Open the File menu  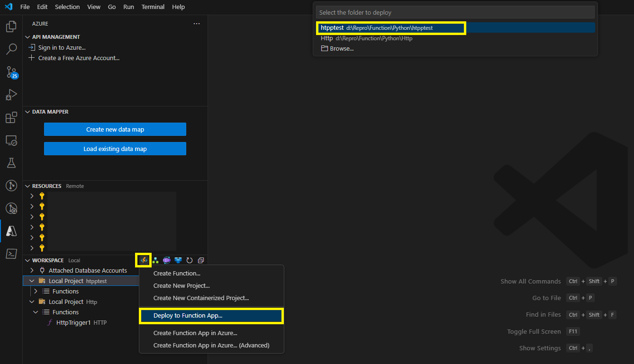[x=25, y=7]
